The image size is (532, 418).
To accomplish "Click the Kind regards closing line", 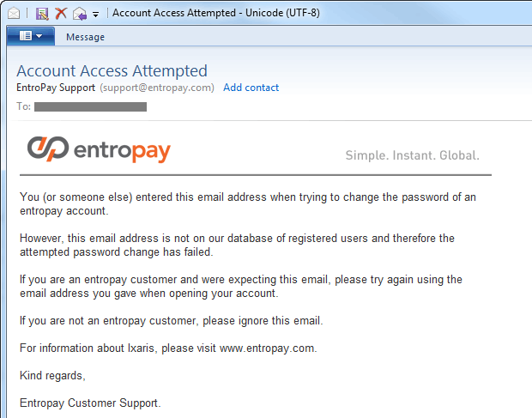I will tap(52, 376).
